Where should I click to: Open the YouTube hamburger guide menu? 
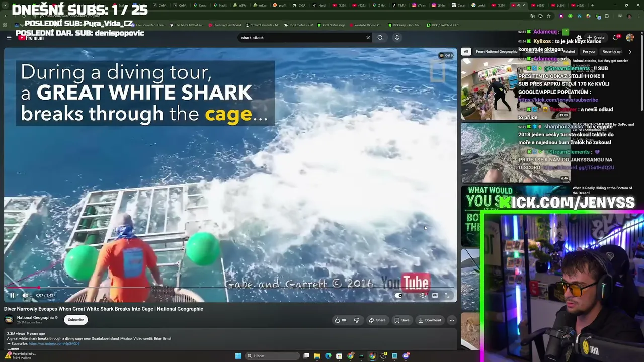pos(9,37)
